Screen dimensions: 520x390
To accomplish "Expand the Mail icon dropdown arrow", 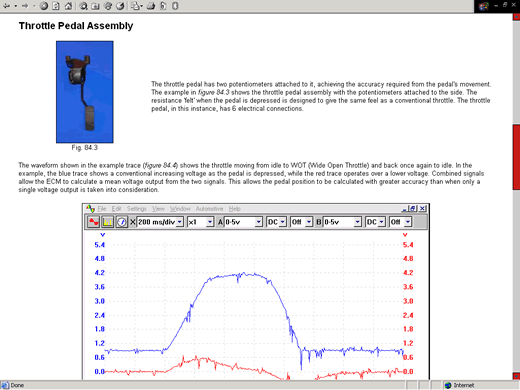I will [x=141, y=6].
